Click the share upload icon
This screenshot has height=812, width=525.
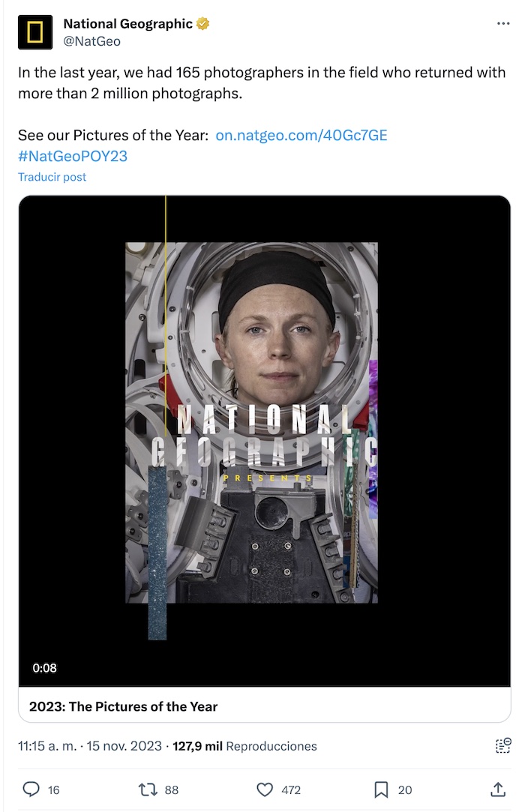coord(498,790)
